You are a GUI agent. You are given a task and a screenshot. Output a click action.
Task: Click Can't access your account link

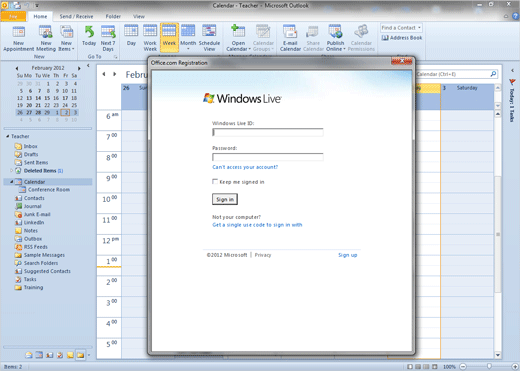pyautogui.click(x=245, y=167)
